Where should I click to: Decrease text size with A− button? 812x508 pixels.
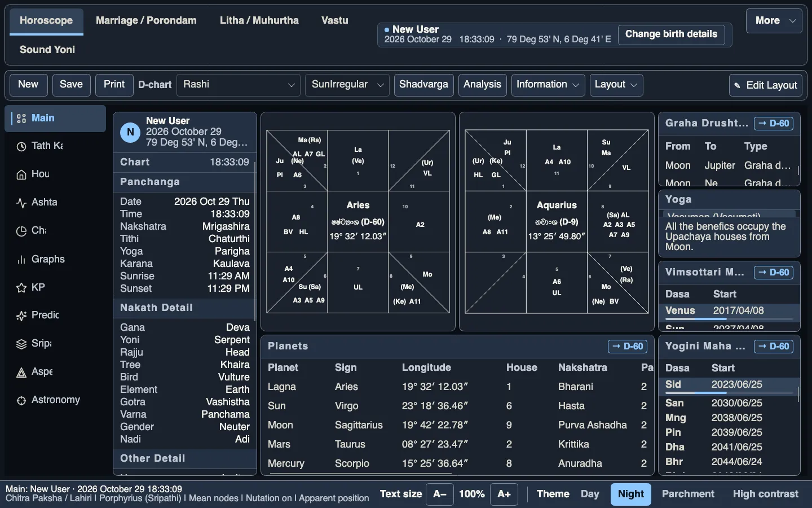point(439,494)
